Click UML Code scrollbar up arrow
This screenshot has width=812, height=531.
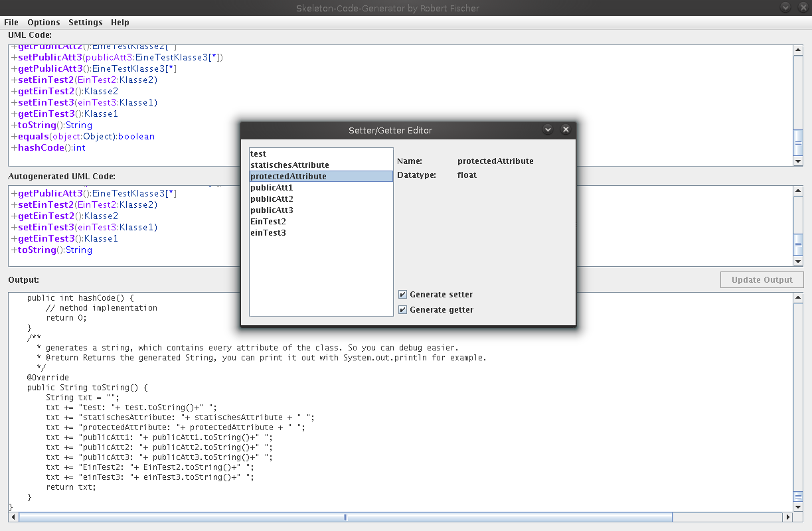[x=798, y=50]
